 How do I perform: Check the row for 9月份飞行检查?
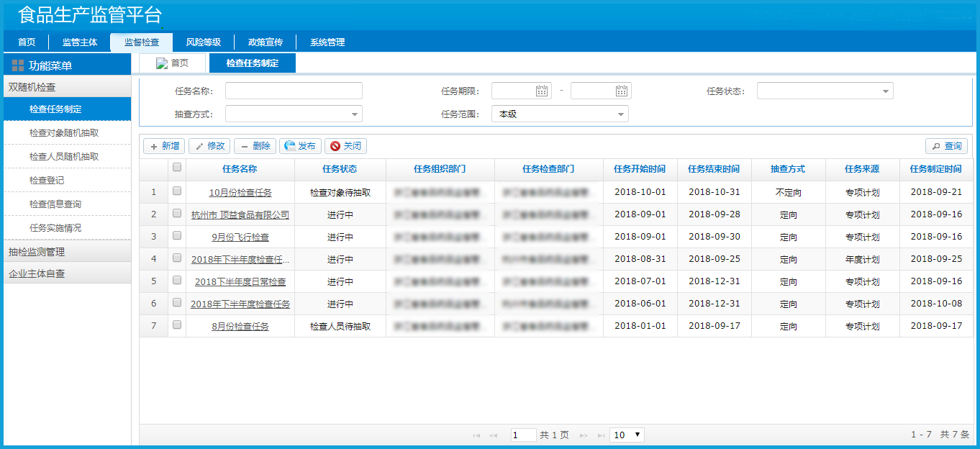[x=177, y=236]
